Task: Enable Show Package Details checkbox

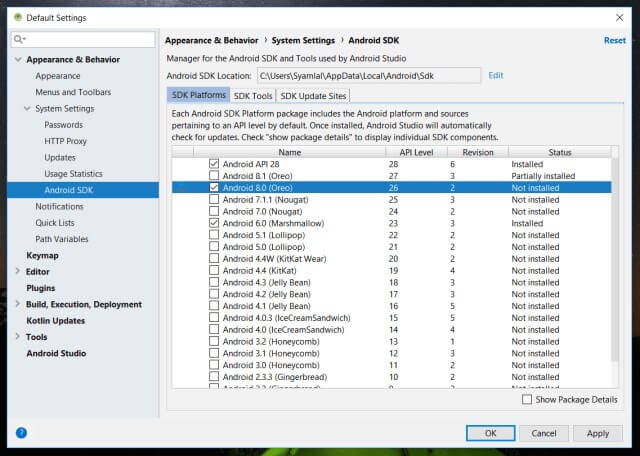Action: point(527,399)
